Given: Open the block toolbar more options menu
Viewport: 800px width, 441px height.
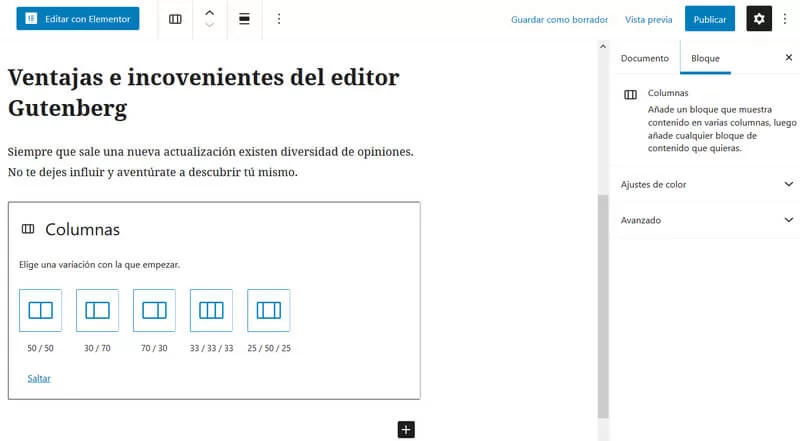Looking at the screenshot, I should point(279,19).
